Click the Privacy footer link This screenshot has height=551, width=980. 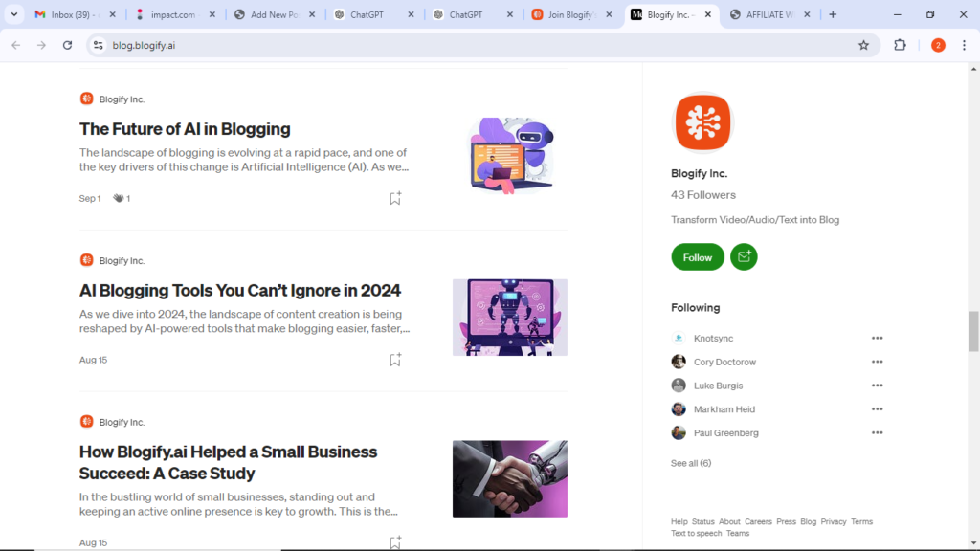[834, 521]
